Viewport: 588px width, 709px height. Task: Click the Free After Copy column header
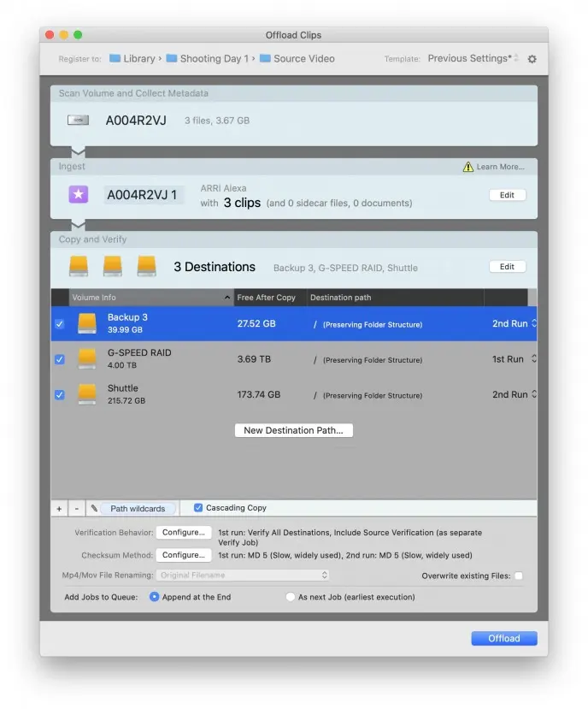coord(266,298)
